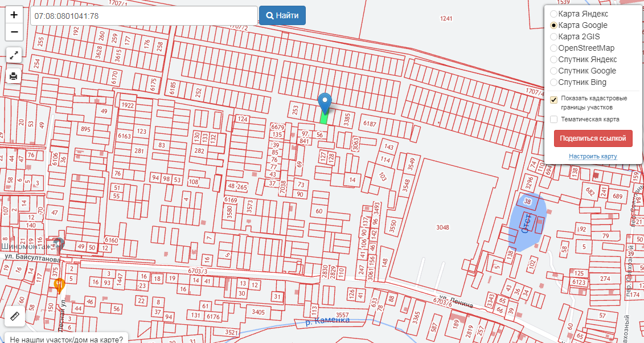Click parcel labeled 6187
The width and height of the screenshot is (644, 343).
[x=370, y=123]
